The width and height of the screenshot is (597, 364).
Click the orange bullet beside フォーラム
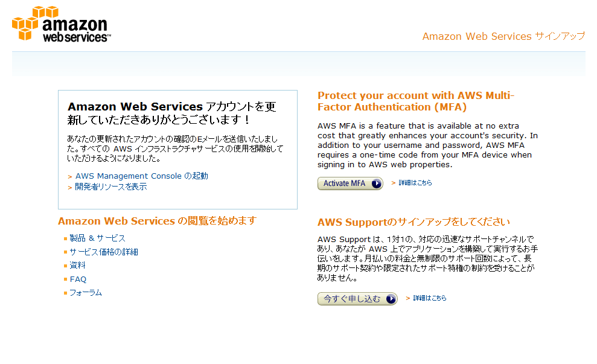[x=65, y=293]
